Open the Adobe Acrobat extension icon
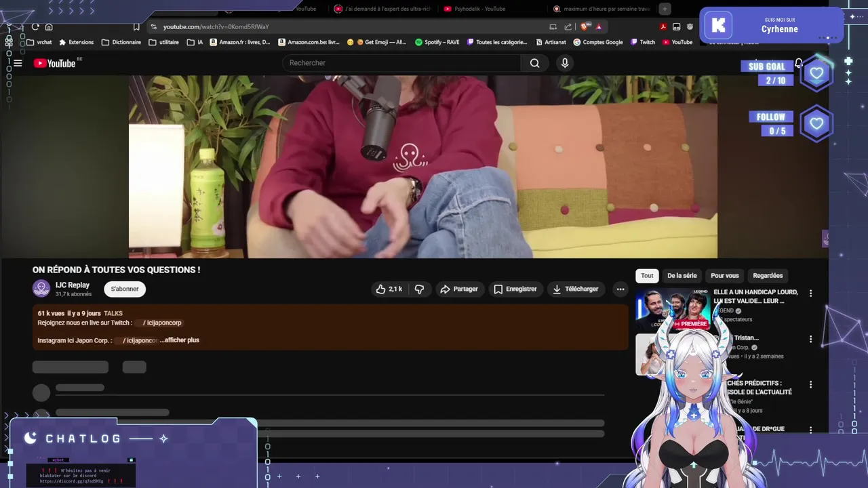The image size is (868, 488). click(663, 26)
